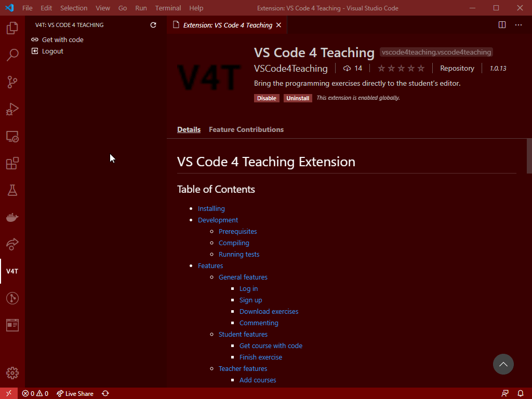Open the Testing flask view
Viewport: 532px width, 399px height.
click(12, 190)
